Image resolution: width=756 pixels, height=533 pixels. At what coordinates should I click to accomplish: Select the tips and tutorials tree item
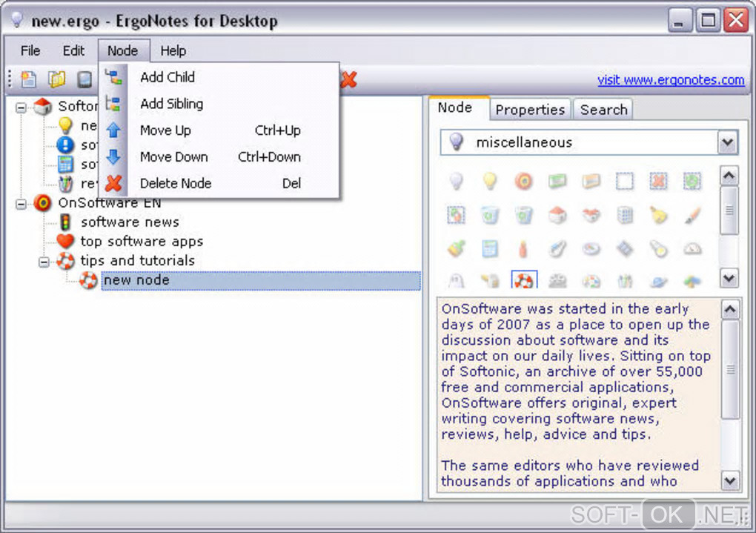[x=137, y=260]
